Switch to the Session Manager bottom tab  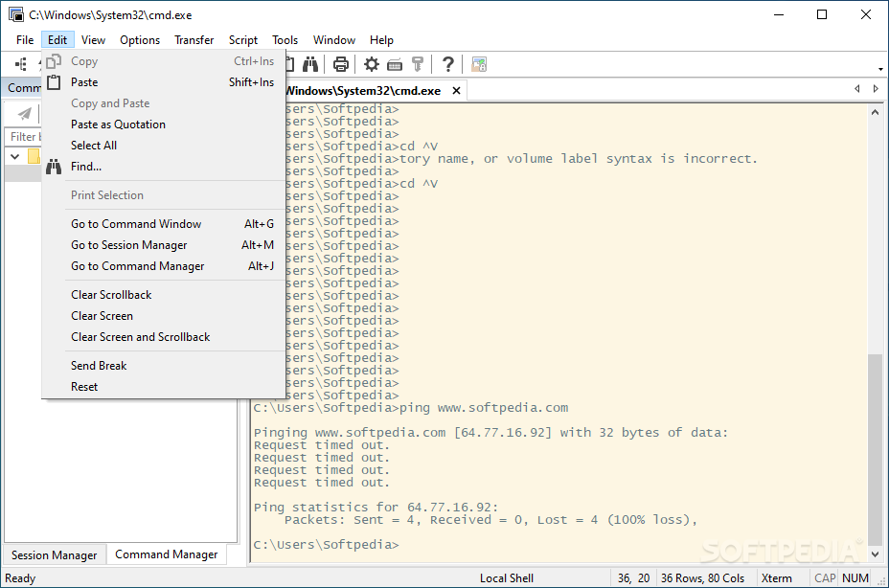click(x=54, y=555)
